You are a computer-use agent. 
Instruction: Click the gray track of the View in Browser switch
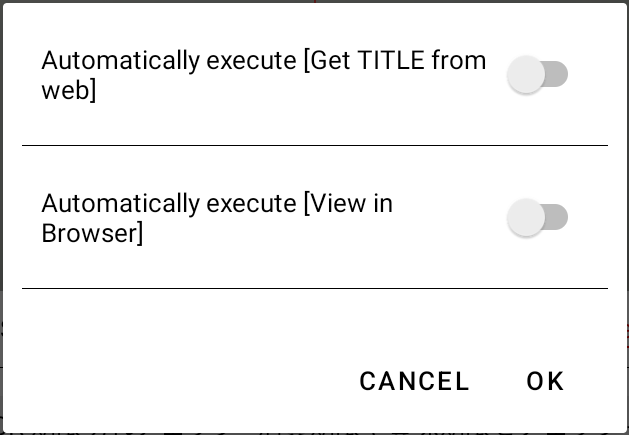[x=557, y=218]
